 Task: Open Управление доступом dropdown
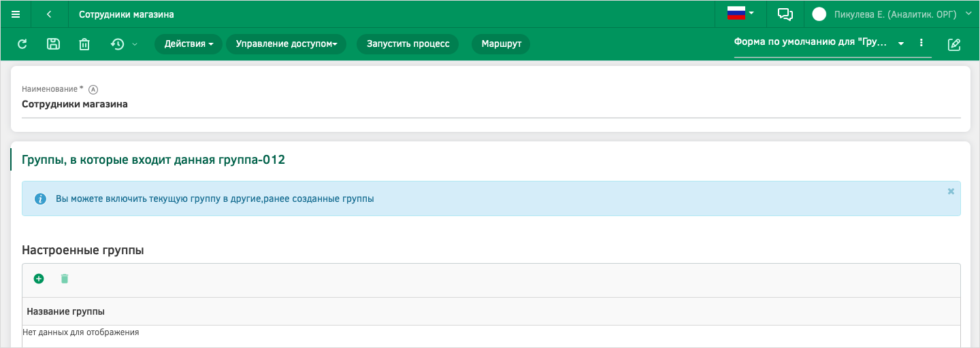287,44
